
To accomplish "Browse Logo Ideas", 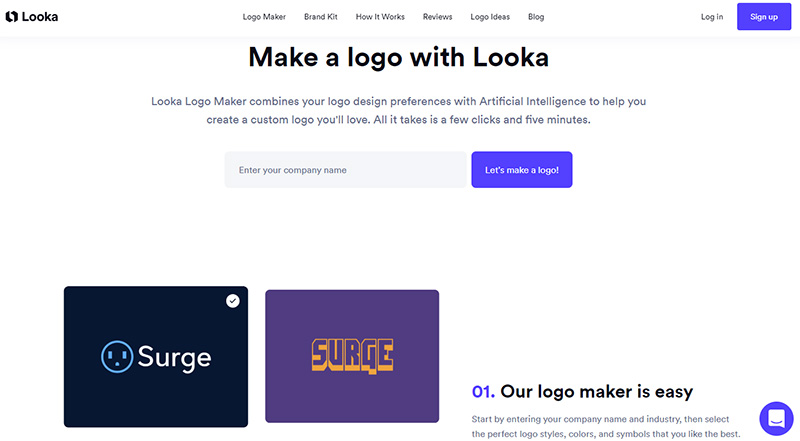I will [x=490, y=17].
